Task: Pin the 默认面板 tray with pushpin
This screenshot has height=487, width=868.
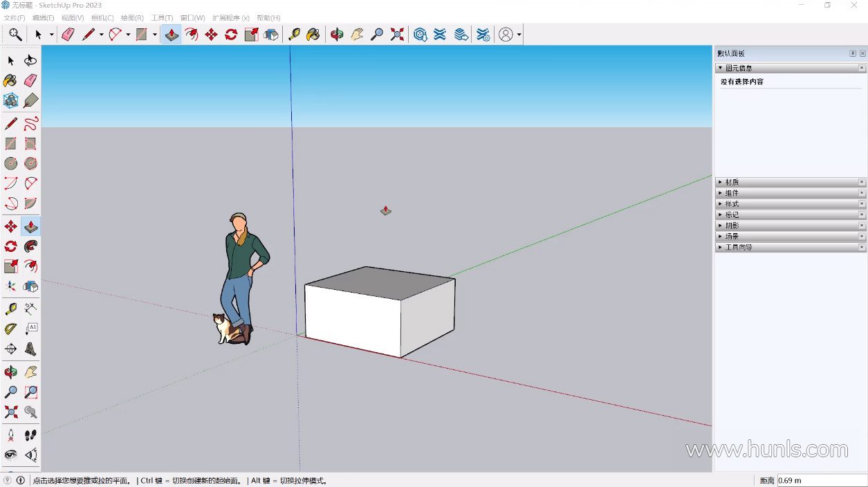Action: (x=853, y=54)
